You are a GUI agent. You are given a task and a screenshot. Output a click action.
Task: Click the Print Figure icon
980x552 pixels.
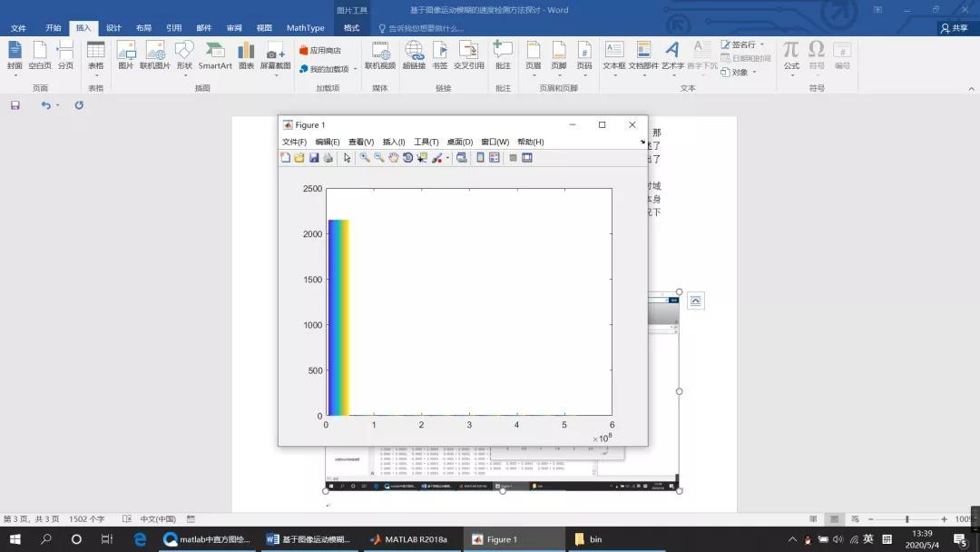[328, 158]
